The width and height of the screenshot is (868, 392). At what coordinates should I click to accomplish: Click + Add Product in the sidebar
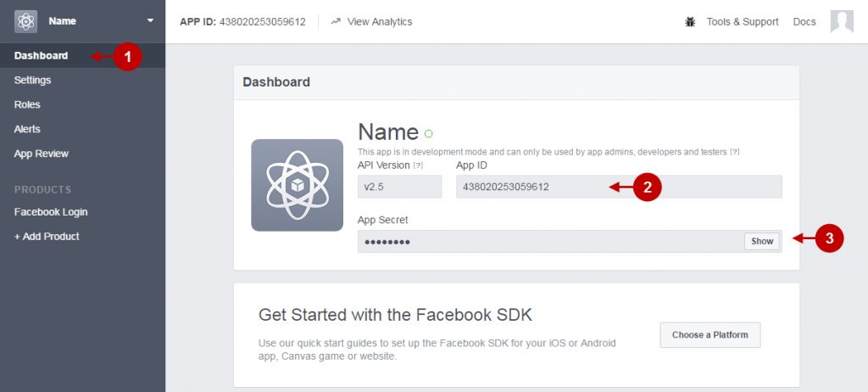click(x=47, y=236)
